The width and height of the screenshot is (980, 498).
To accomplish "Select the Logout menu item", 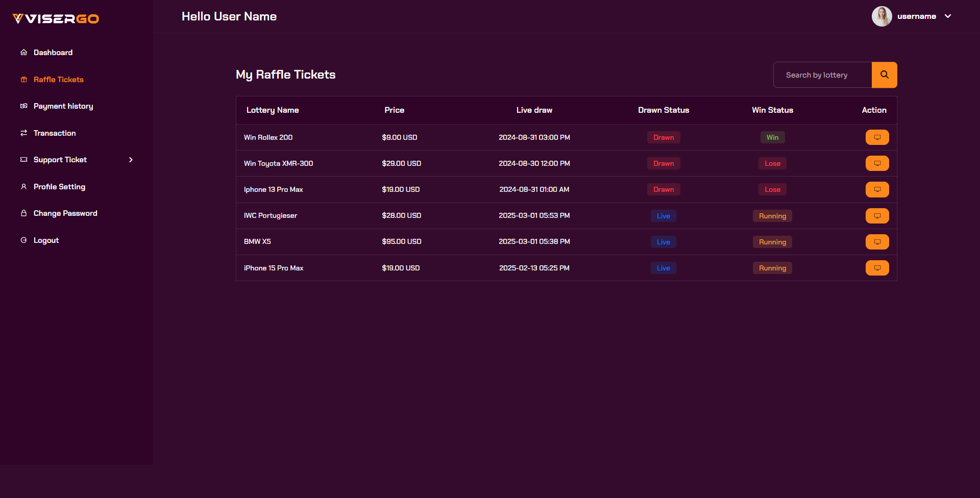I will pos(46,240).
